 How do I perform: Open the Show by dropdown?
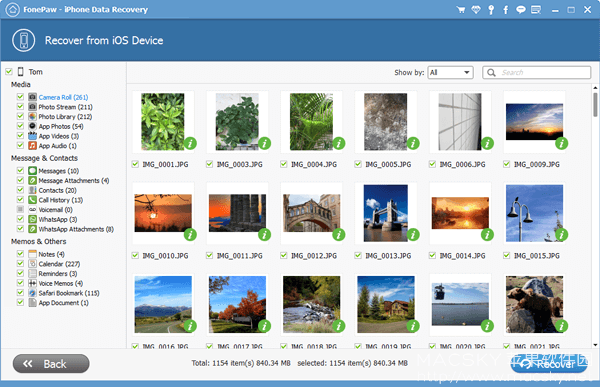pyautogui.click(x=450, y=72)
